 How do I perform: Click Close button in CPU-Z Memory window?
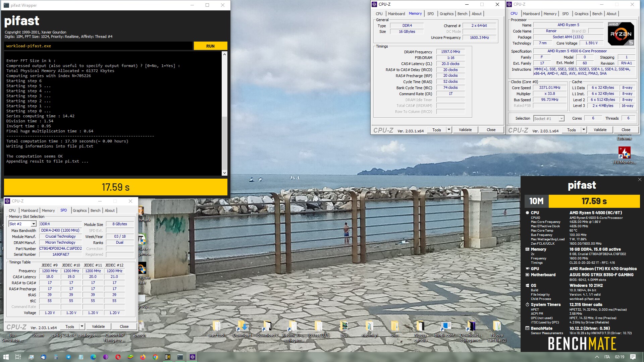[x=491, y=130]
